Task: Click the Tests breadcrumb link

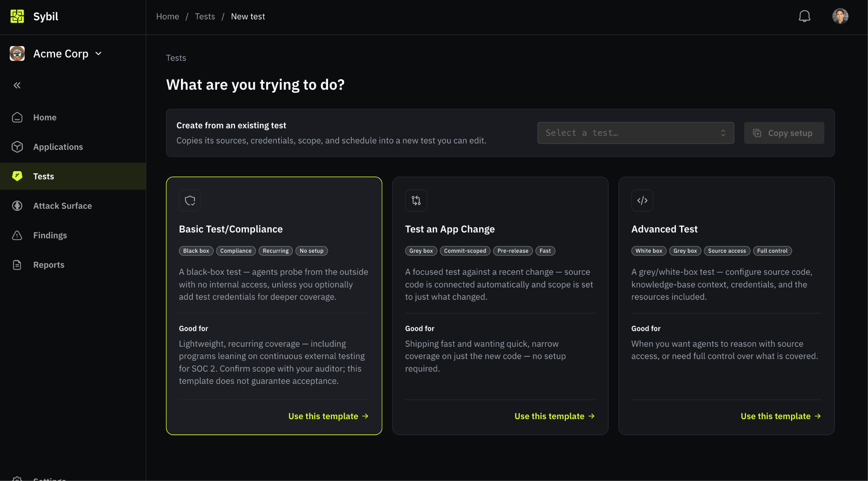Action: (205, 17)
